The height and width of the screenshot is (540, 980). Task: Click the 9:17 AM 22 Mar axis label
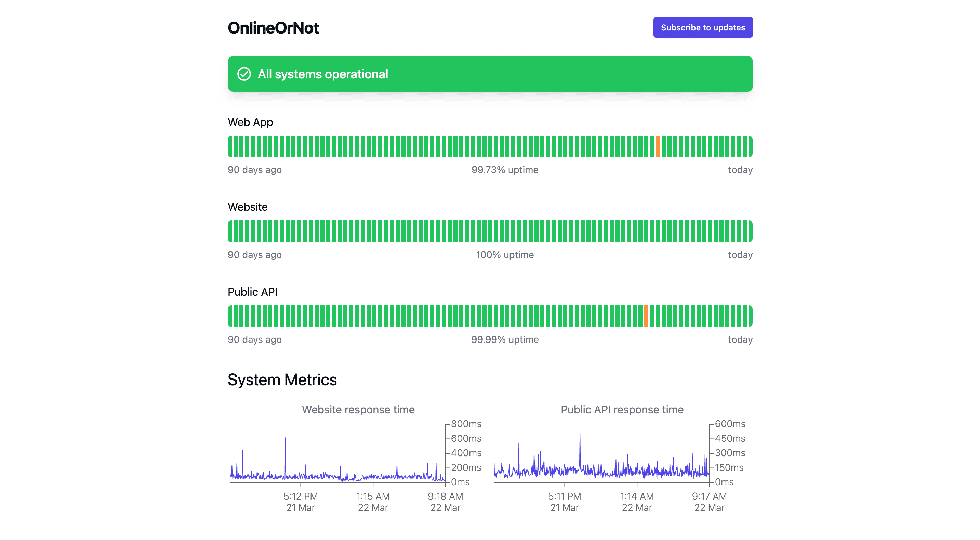click(x=709, y=502)
